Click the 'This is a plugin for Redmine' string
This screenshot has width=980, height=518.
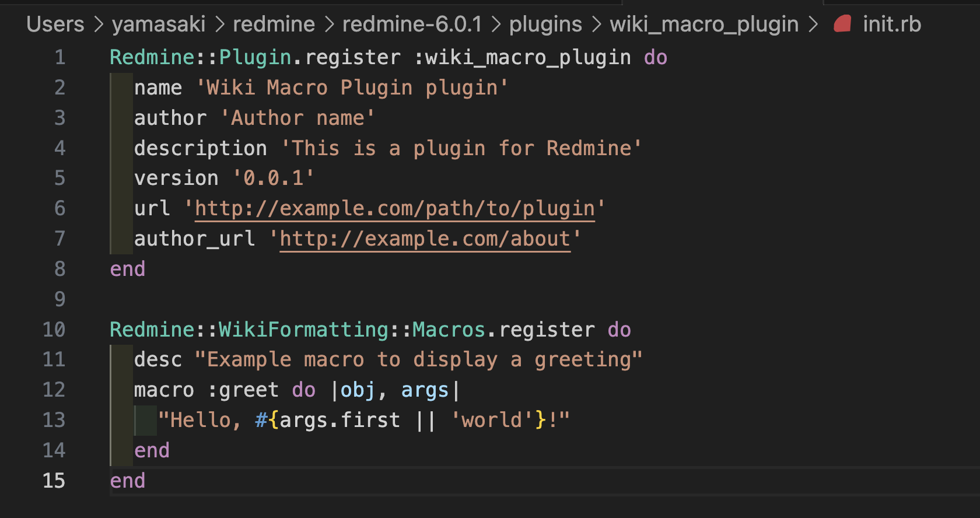click(x=461, y=148)
